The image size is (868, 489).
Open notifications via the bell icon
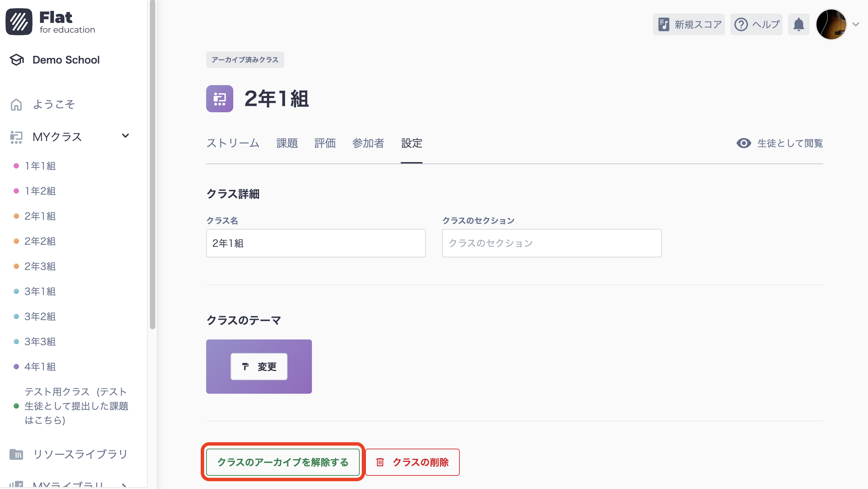click(799, 24)
